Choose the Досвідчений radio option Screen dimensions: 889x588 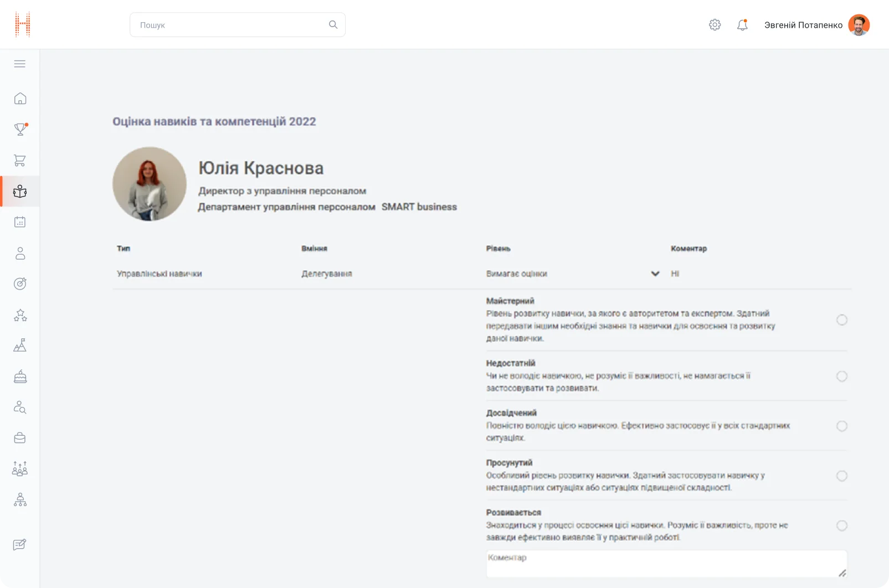point(841,426)
